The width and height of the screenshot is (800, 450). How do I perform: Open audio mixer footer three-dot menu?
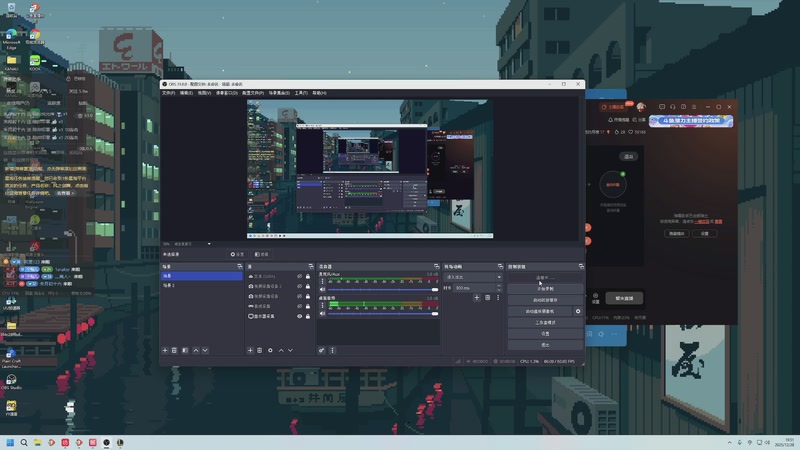(x=333, y=351)
